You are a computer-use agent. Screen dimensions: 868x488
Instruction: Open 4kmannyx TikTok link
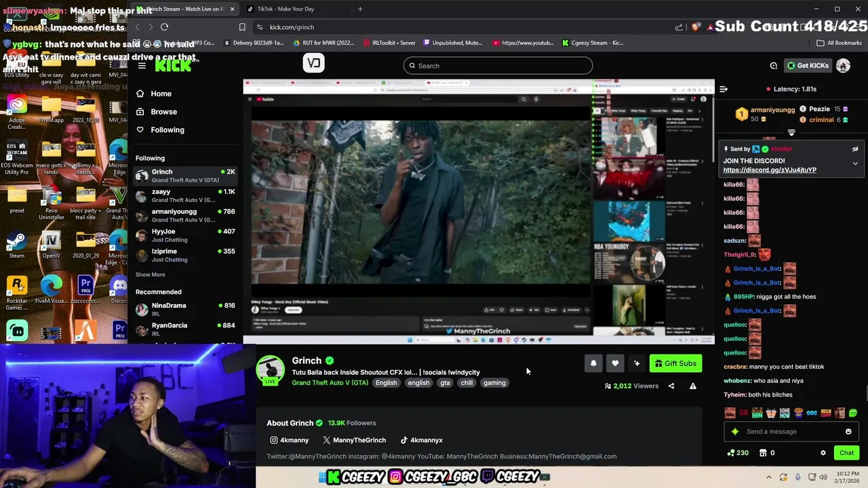pyautogui.click(x=421, y=440)
